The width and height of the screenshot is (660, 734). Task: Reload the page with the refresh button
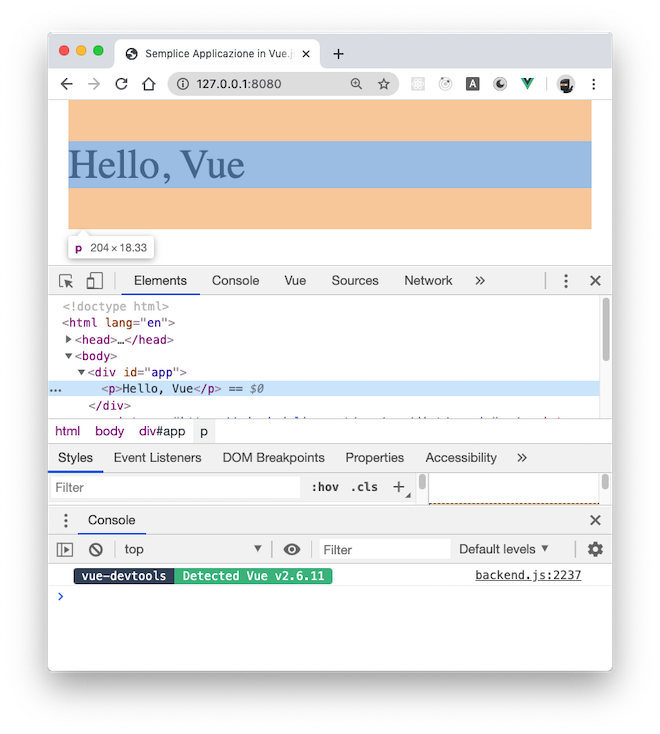click(122, 84)
